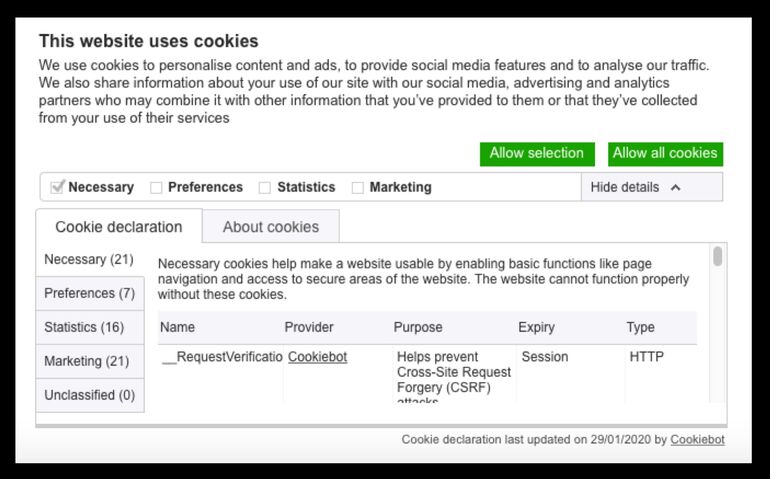This screenshot has height=479, width=770.
Task: Click the cookie table vertical scrollbar
Action: [x=717, y=257]
